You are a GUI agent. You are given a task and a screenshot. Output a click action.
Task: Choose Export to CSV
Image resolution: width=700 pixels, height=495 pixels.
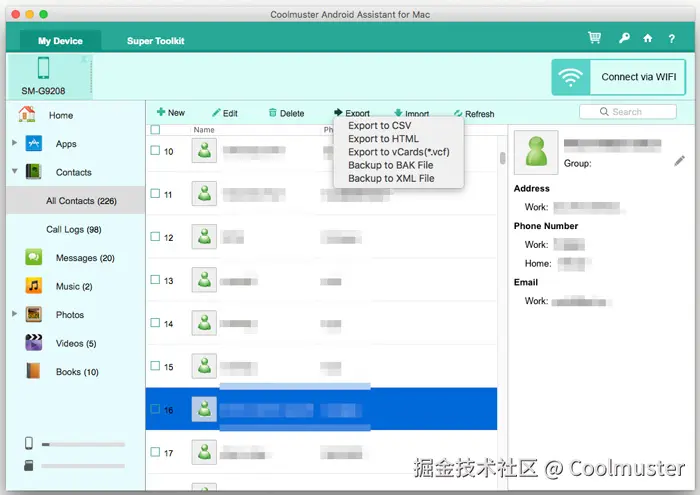tap(379, 125)
